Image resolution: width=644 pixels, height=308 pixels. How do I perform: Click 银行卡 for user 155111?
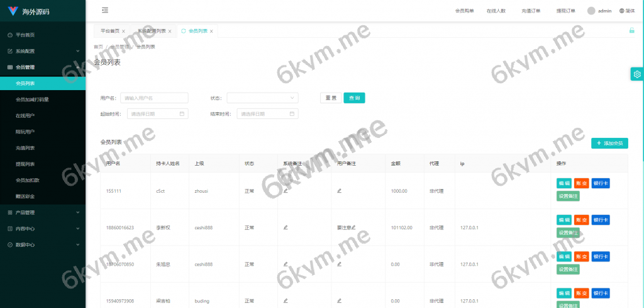click(601, 183)
